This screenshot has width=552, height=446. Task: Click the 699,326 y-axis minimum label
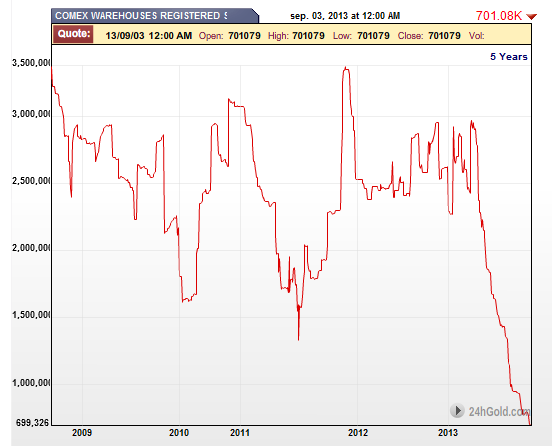tap(32, 422)
